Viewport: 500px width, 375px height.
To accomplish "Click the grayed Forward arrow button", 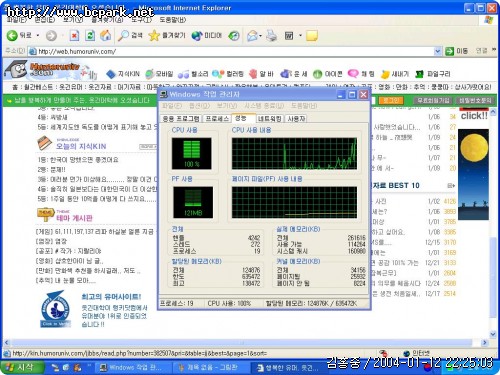I will (51, 36).
